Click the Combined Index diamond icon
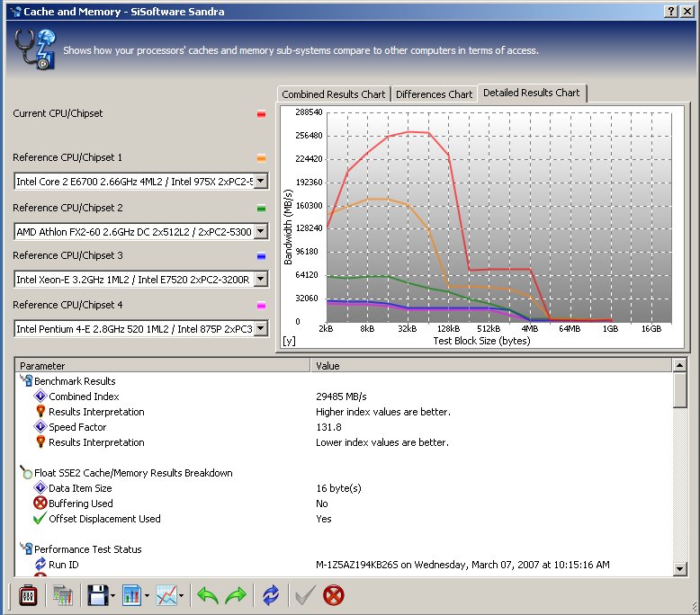This screenshot has width=700, height=615. pyautogui.click(x=40, y=396)
